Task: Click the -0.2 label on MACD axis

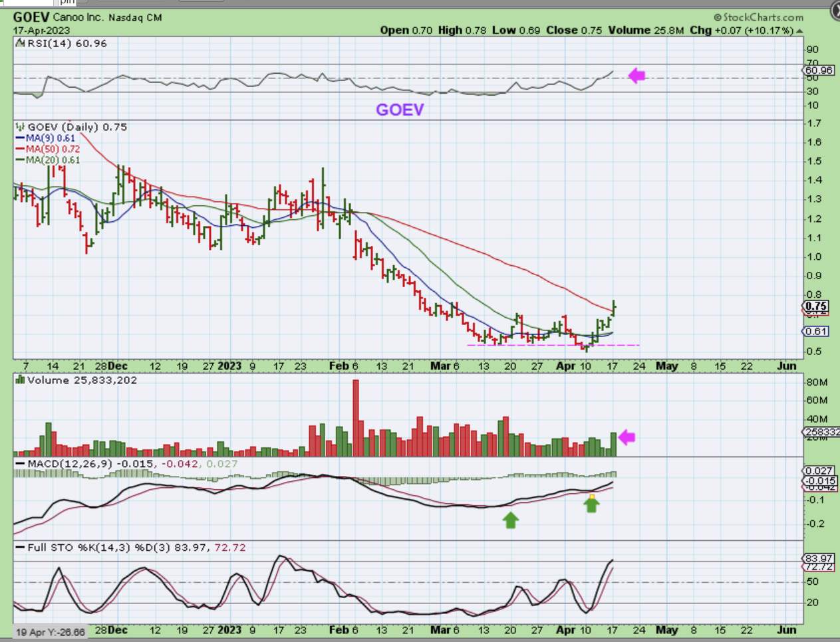Action: (x=816, y=524)
